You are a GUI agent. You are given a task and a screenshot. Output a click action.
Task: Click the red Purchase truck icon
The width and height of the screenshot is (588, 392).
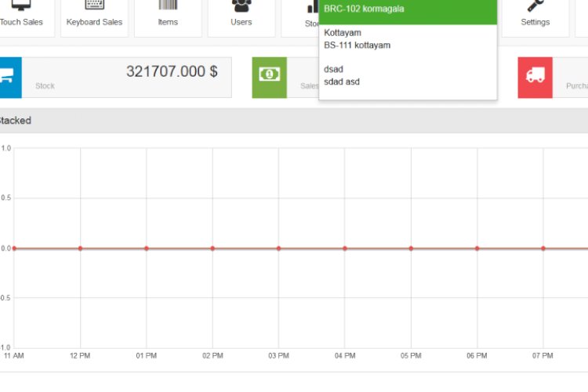(535, 78)
